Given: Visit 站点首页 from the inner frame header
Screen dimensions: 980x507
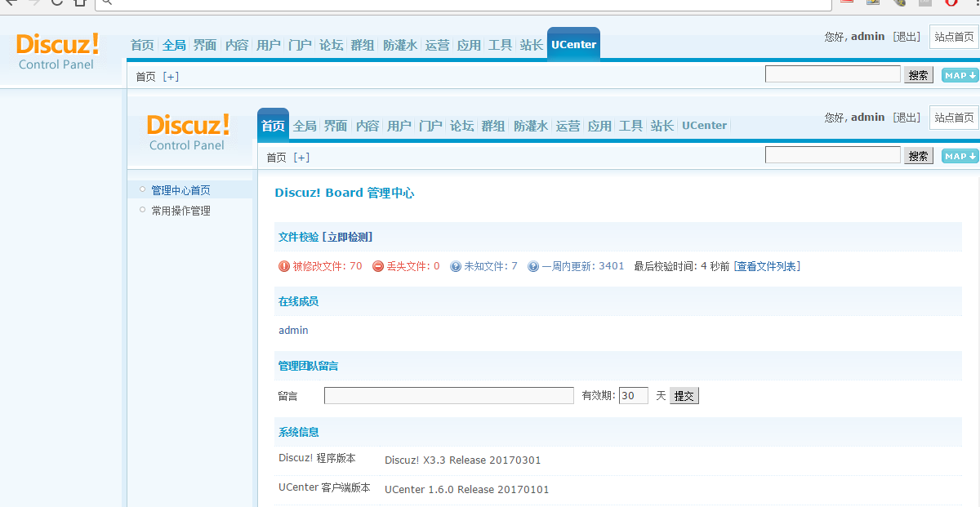Looking at the screenshot, I should [x=954, y=118].
